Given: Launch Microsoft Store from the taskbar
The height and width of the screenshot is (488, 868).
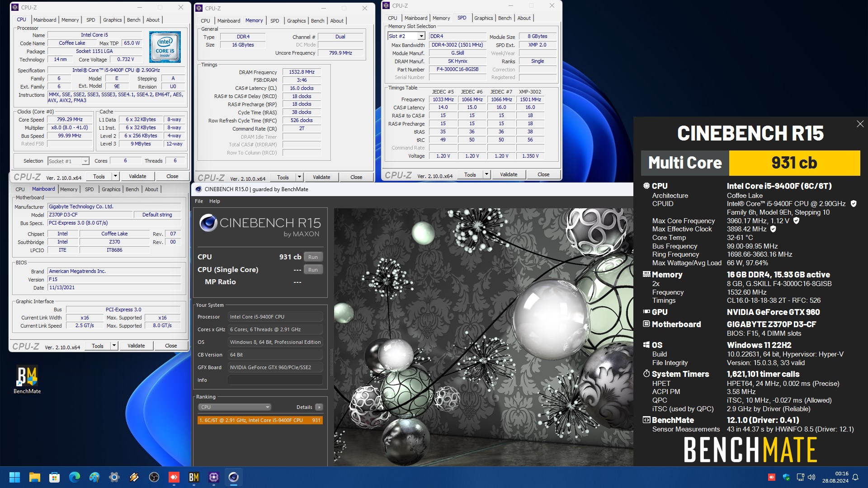Looking at the screenshot, I should pos(55,477).
